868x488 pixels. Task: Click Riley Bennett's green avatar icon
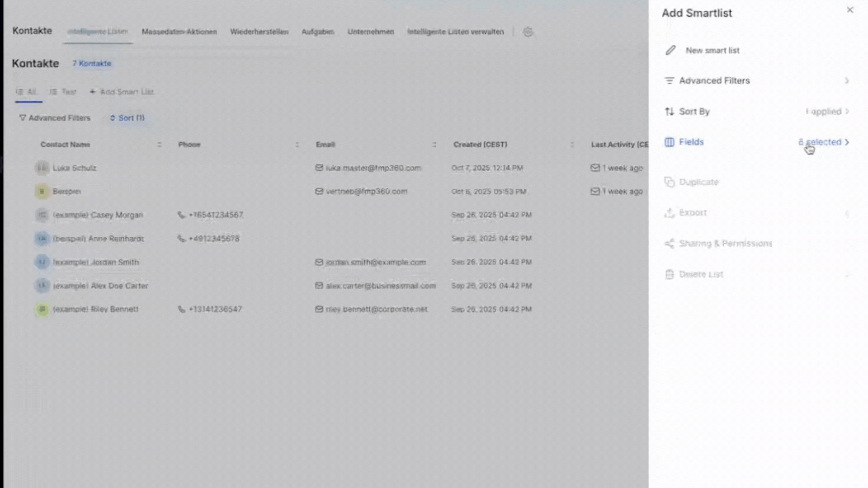pyautogui.click(x=42, y=310)
